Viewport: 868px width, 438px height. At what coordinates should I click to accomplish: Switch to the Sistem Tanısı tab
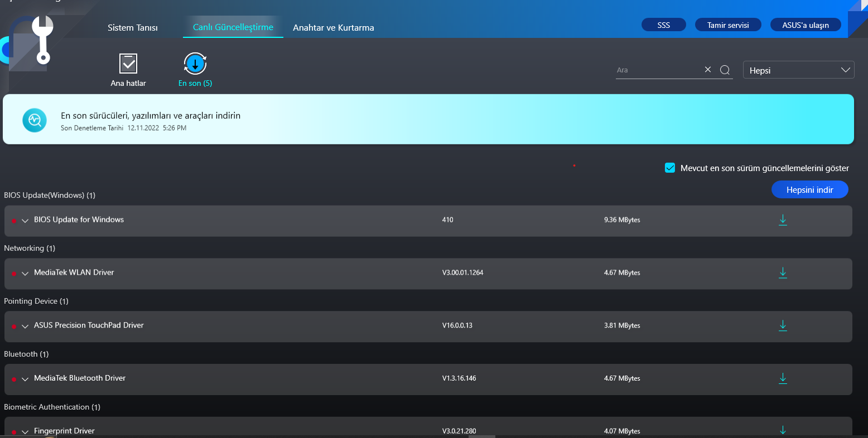click(x=133, y=27)
